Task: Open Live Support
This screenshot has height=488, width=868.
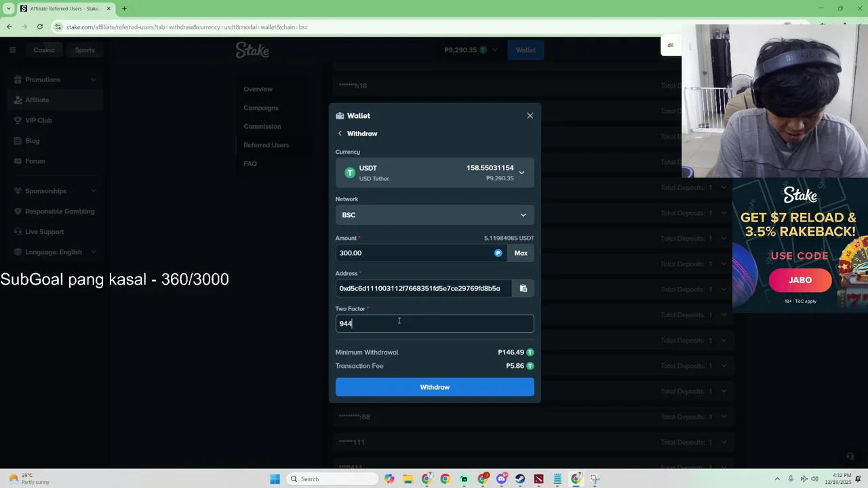Action: pos(56,232)
